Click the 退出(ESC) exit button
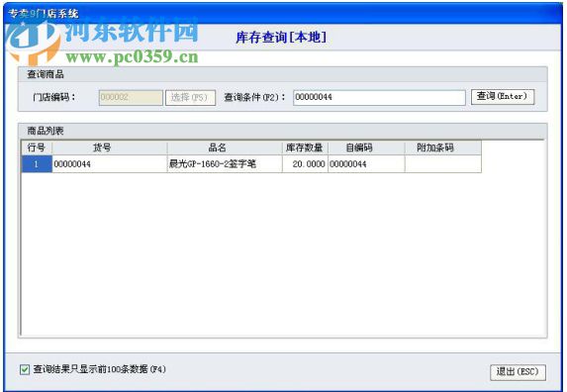The height and width of the screenshot is (392, 567). (x=518, y=372)
